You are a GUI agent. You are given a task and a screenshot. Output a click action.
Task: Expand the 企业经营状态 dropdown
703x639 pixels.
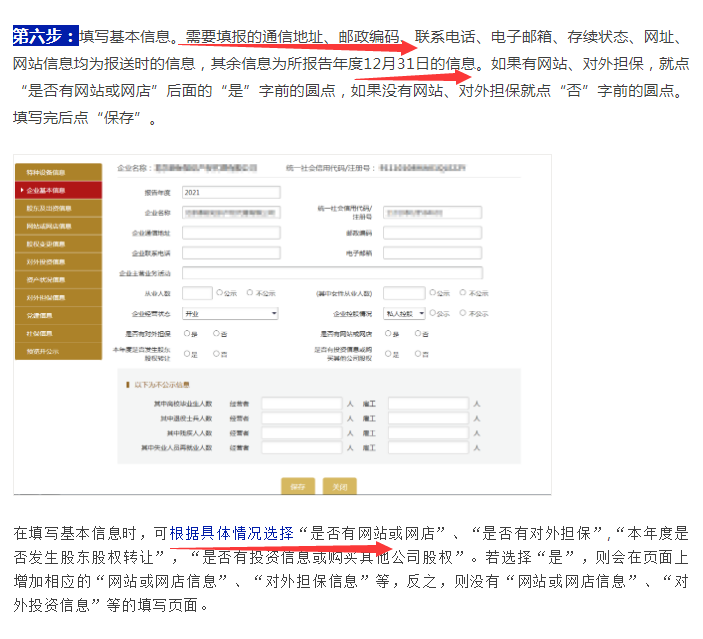click(x=230, y=313)
